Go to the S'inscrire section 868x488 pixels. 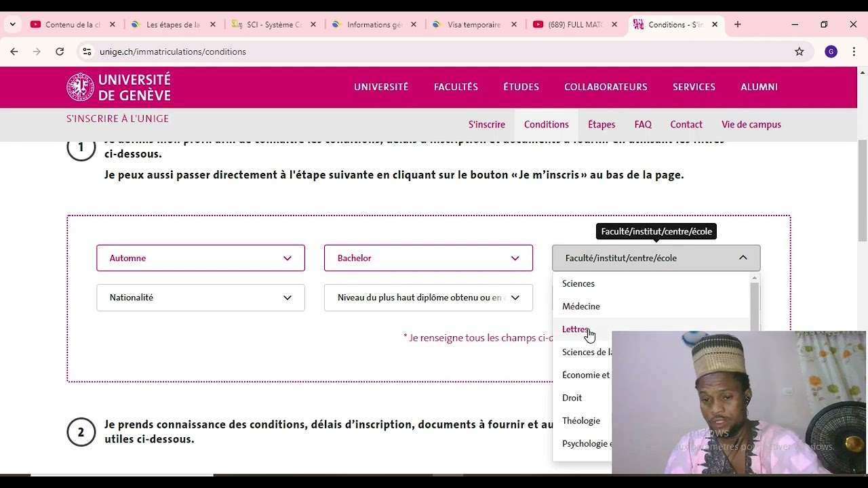click(486, 125)
